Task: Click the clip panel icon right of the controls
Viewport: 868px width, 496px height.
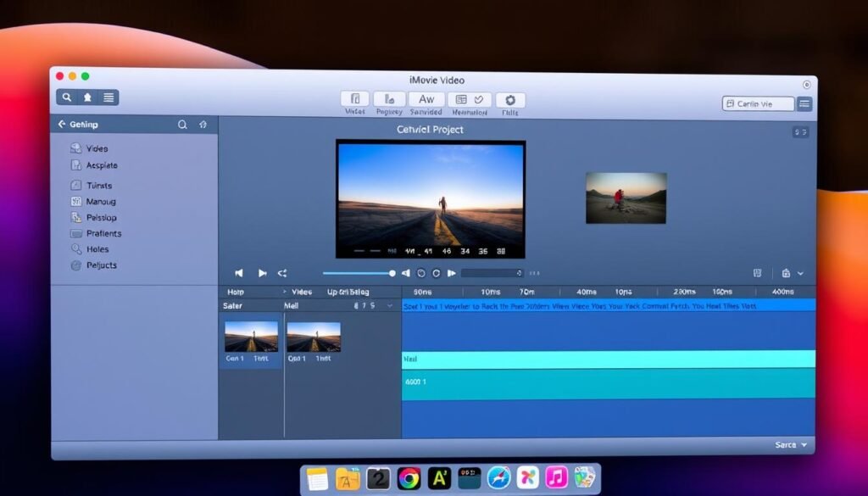Action: 757,273
